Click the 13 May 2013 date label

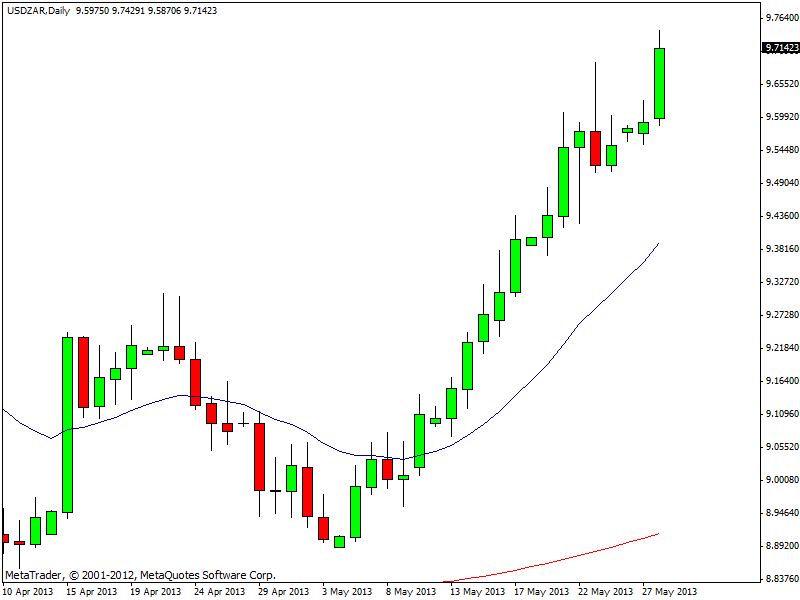[475, 591]
